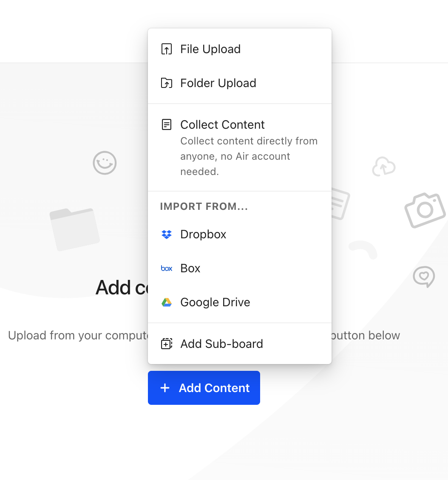Click the Add Sub-board plus icon
The image size is (448, 480).
[x=166, y=344]
